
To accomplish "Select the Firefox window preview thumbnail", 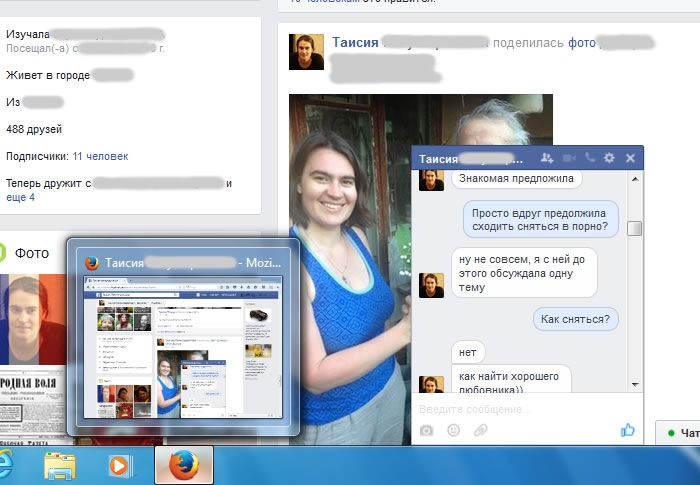I will (183, 348).
